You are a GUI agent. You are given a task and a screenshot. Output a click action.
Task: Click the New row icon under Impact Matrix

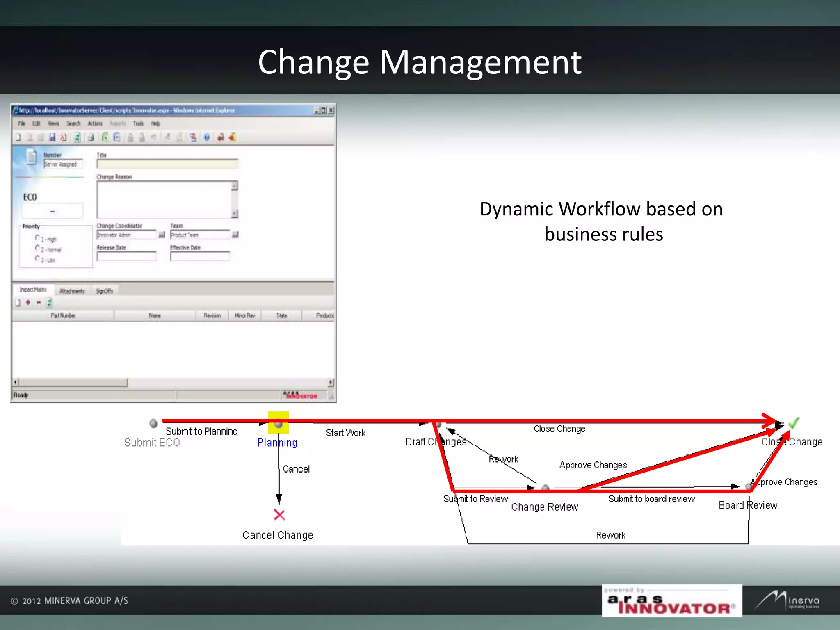tap(18, 303)
